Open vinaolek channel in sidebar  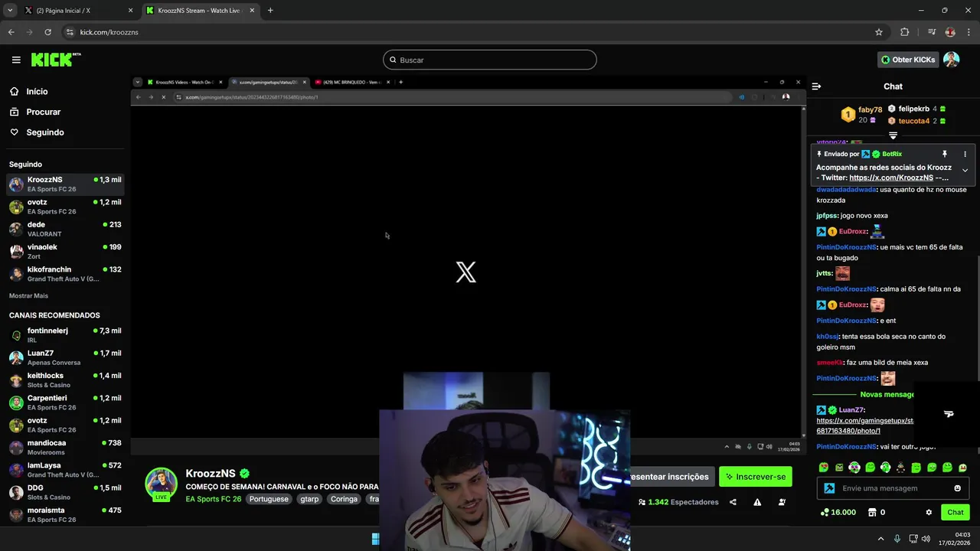(64, 251)
